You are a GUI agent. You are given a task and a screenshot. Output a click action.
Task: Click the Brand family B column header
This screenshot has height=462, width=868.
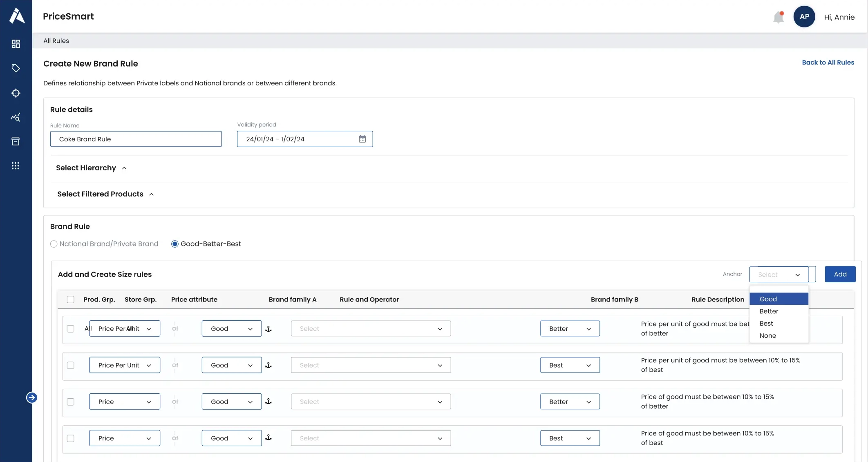(614, 299)
